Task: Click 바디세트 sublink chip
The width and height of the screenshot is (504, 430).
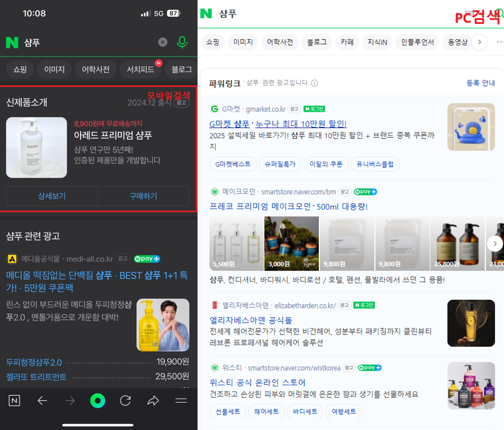Action: point(305,411)
